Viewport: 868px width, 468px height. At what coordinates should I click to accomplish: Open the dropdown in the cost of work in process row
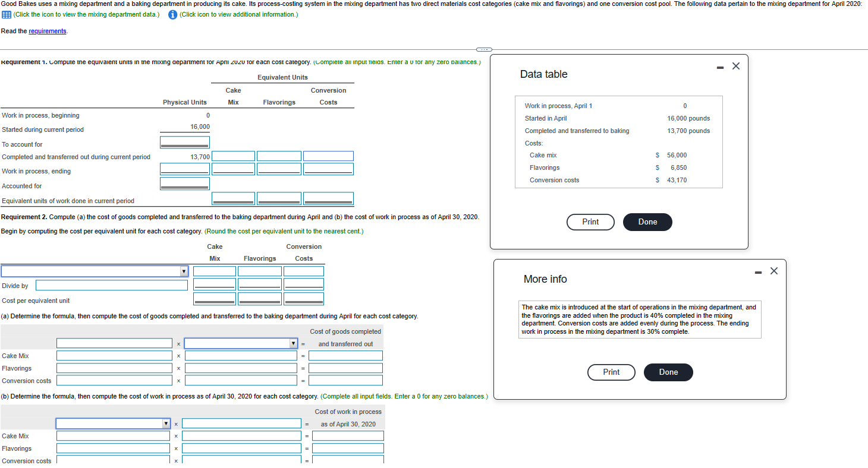pyautogui.click(x=167, y=423)
